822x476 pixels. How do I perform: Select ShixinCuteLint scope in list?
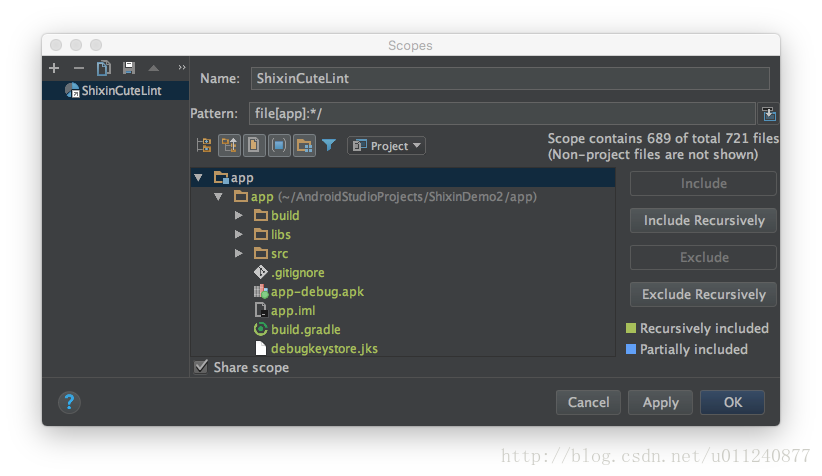[x=115, y=91]
